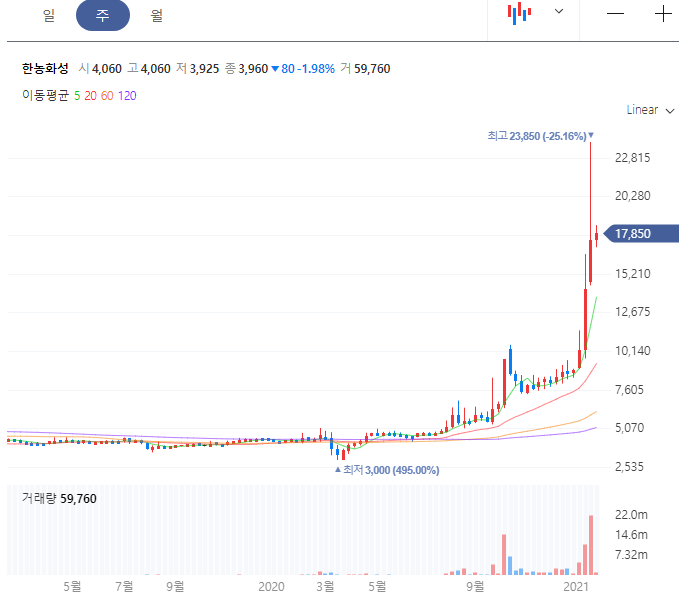The height and width of the screenshot is (603, 679).
Task: Switch to the 일 (daily) chart tab
Action: (48, 16)
